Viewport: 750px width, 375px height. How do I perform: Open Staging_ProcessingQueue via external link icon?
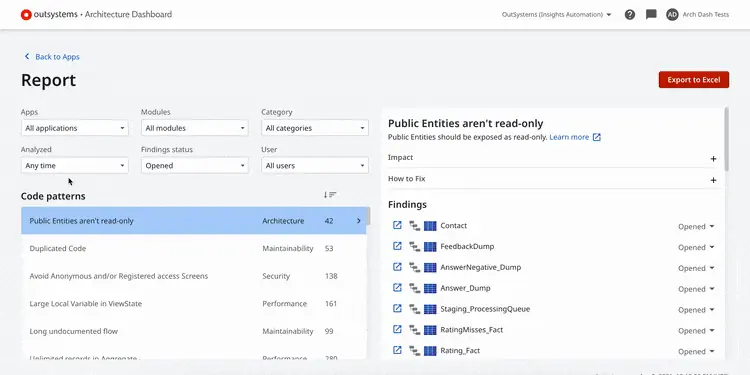click(x=397, y=309)
